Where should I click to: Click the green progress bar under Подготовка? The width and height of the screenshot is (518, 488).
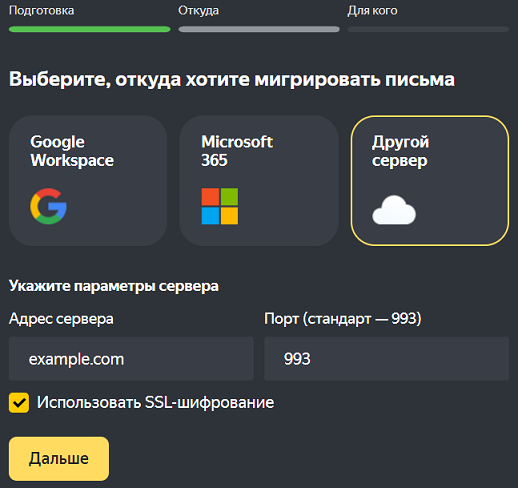tap(90, 29)
